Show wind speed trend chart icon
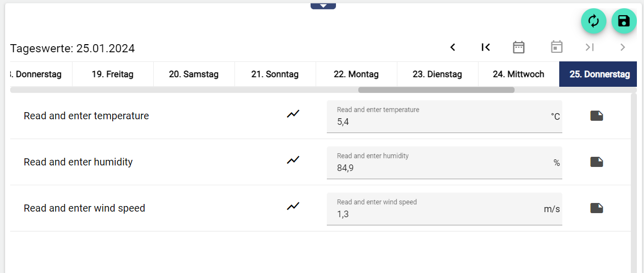Screen dimensions: 644x273 (293, 207)
